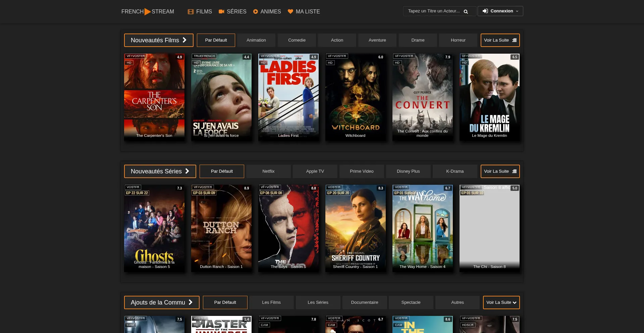Click the chevron next to Nouveautés Films

(x=184, y=40)
